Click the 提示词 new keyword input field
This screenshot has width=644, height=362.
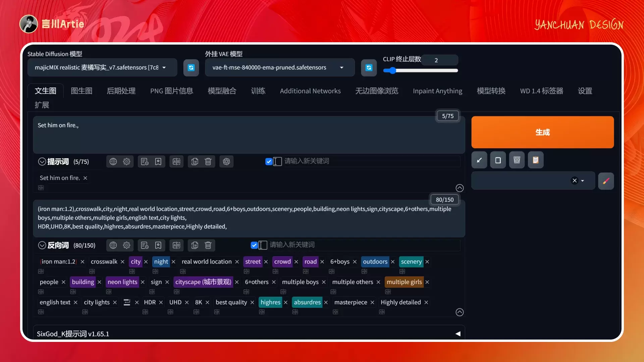click(372, 161)
